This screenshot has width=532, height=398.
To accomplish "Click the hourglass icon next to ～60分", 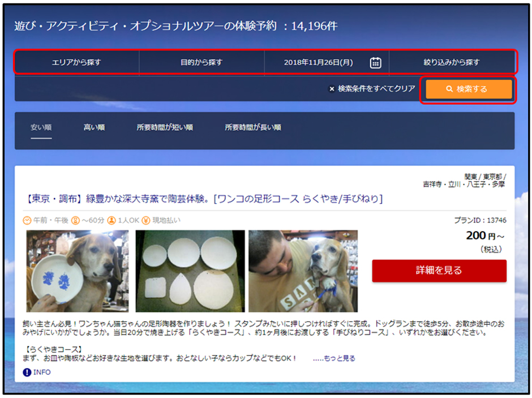I will 75,220.
